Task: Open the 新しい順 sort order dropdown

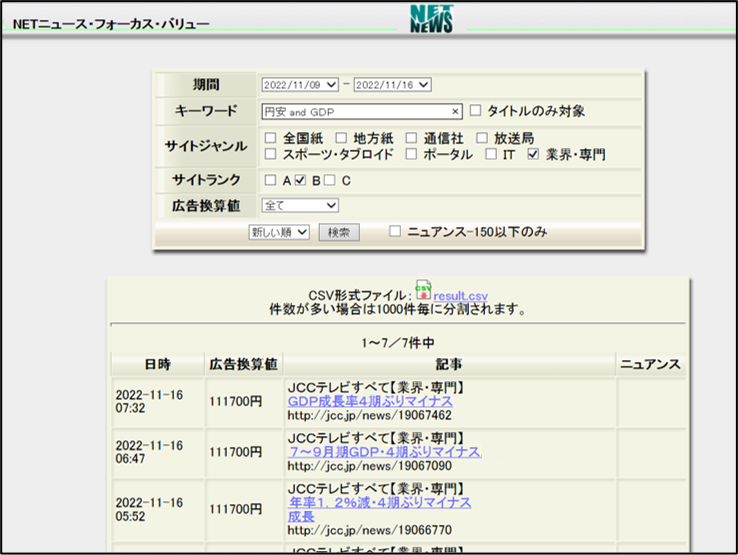Action: 280,232
